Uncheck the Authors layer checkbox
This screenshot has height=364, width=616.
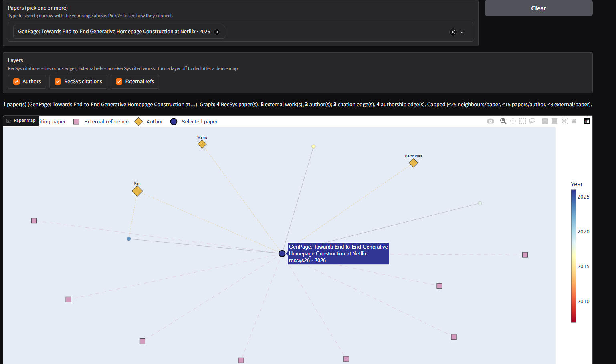(16, 82)
